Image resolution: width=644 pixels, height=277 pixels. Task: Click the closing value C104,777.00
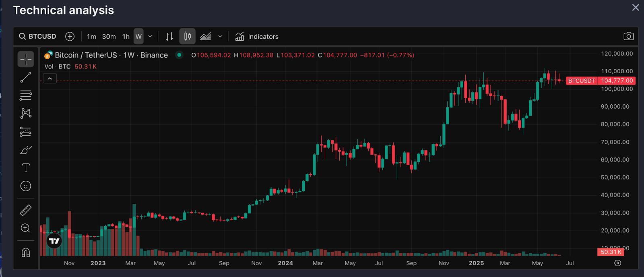tap(337, 55)
